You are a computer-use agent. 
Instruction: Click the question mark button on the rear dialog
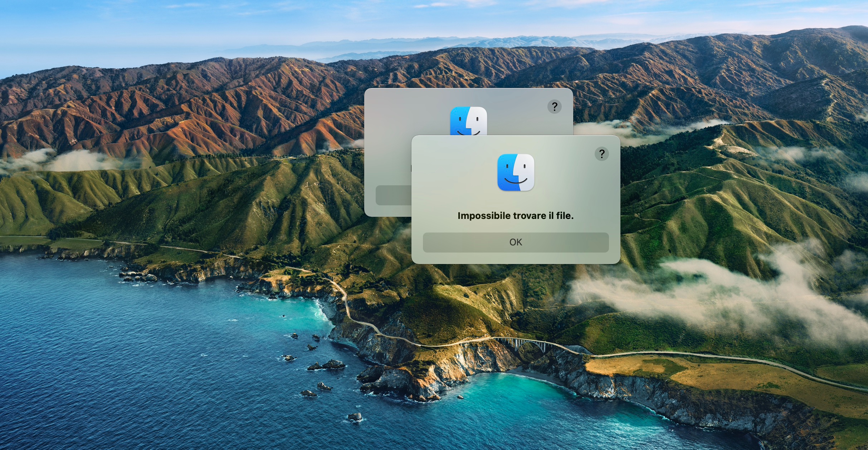[554, 107]
